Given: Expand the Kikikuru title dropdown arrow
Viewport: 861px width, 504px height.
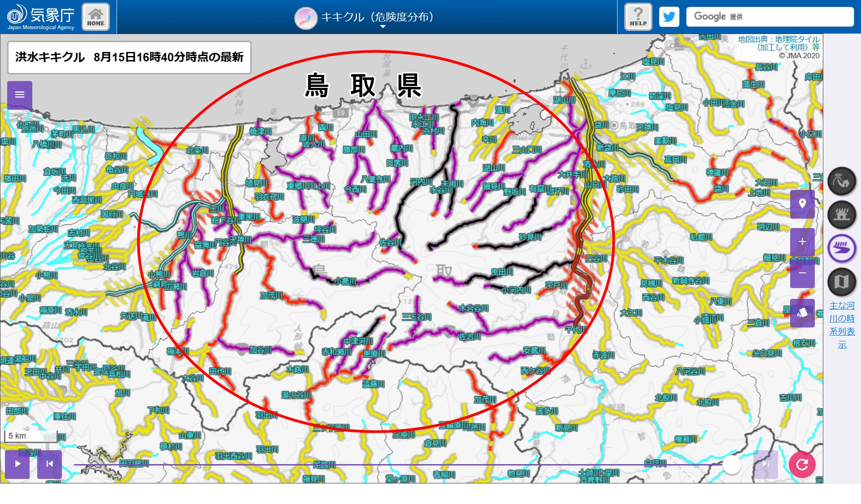Looking at the screenshot, I should click(x=383, y=27).
